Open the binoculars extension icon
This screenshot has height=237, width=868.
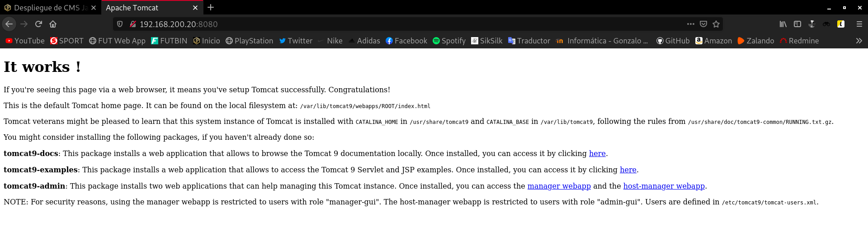tap(826, 24)
